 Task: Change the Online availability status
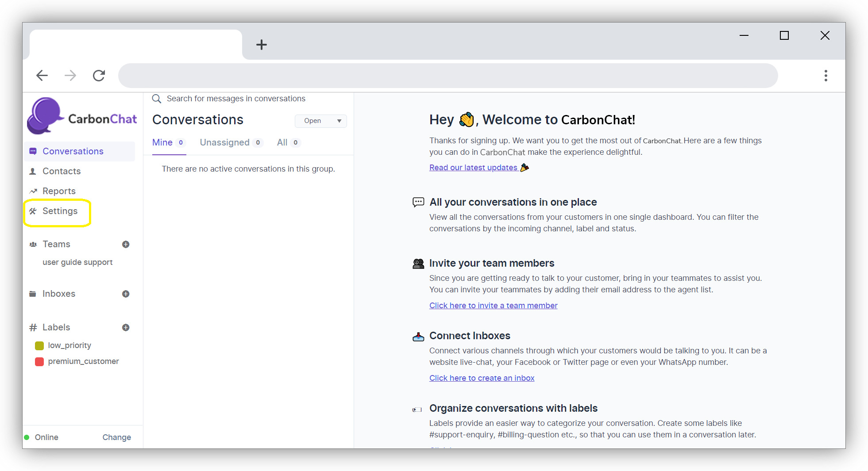coord(116,437)
